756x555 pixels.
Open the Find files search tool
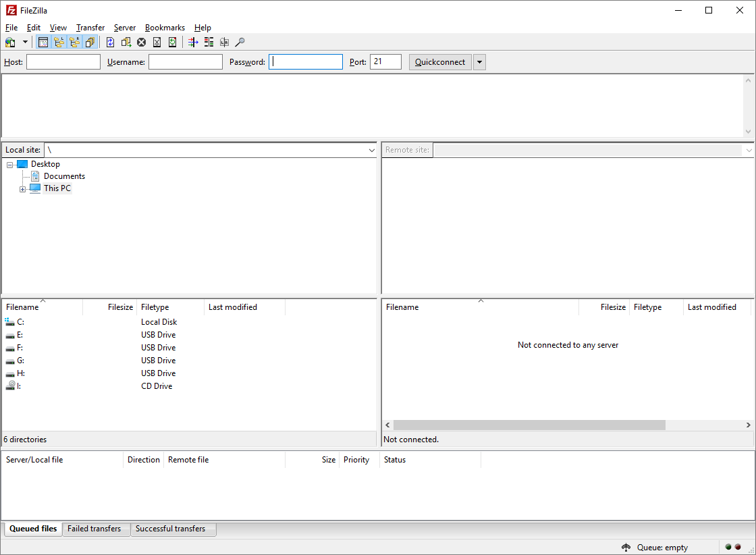239,41
